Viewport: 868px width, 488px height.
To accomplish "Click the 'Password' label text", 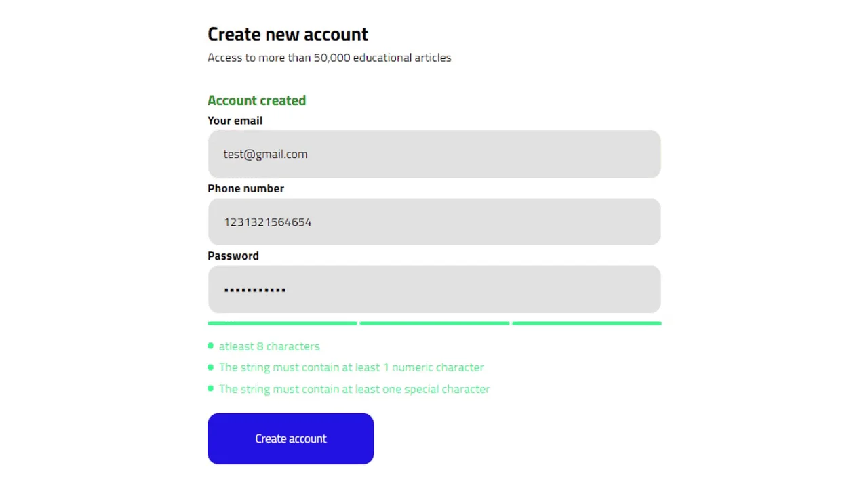I will click(x=233, y=256).
